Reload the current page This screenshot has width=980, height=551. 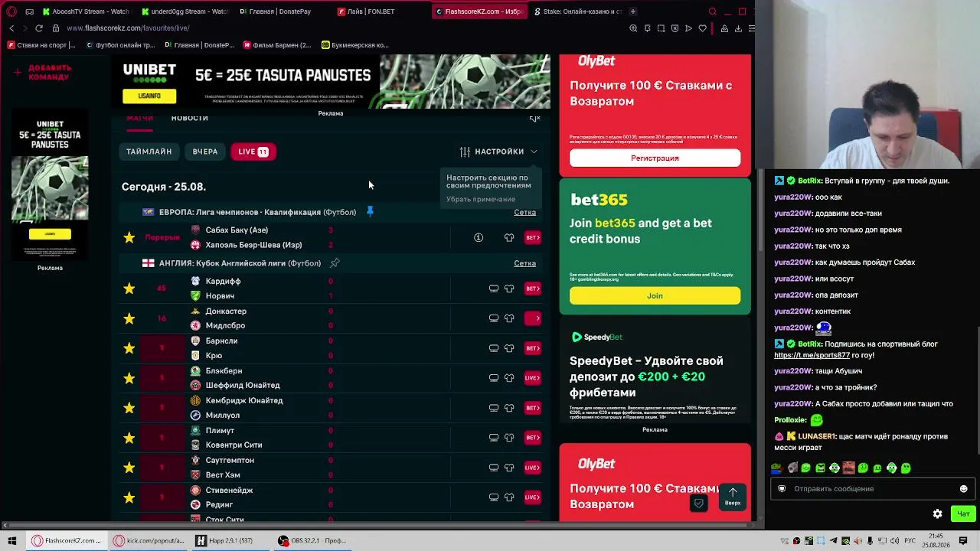click(x=39, y=28)
